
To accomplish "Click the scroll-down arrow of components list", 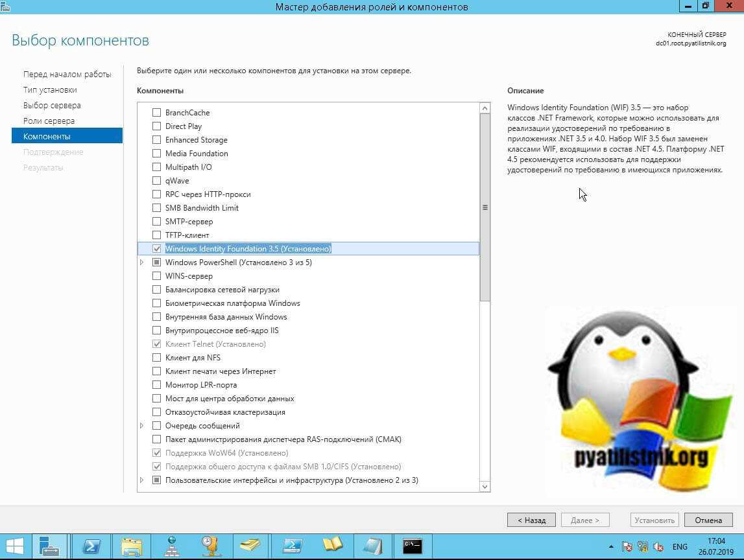I will [485, 486].
